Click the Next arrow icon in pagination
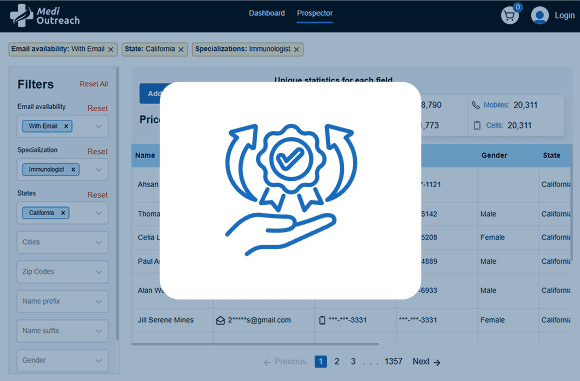The height and width of the screenshot is (381, 580). coord(437,363)
